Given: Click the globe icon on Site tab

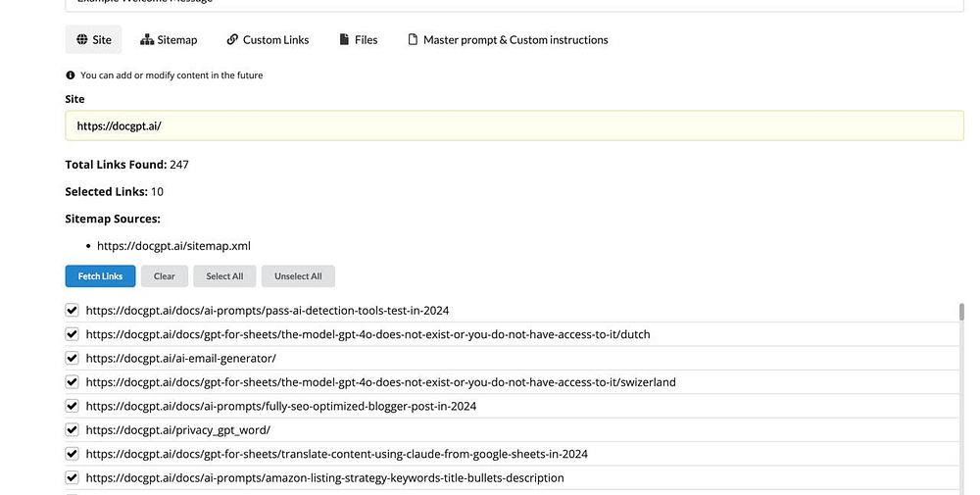Looking at the screenshot, I should pyautogui.click(x=82, y=40).
